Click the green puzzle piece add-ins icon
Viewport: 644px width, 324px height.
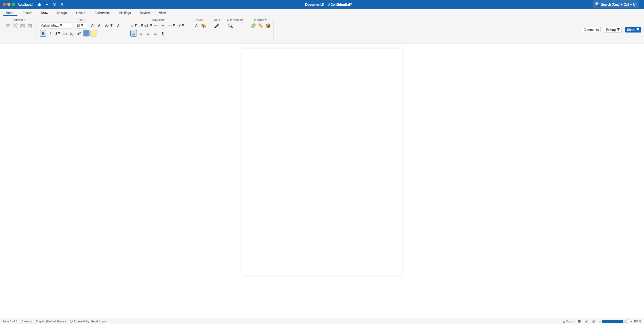click(x=253, y=26)
